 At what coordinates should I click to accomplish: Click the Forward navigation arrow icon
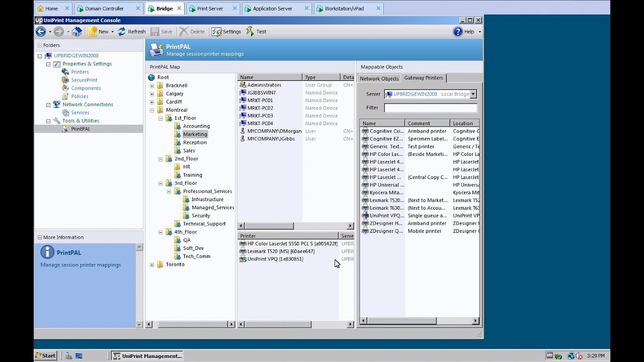pos(58,32)
